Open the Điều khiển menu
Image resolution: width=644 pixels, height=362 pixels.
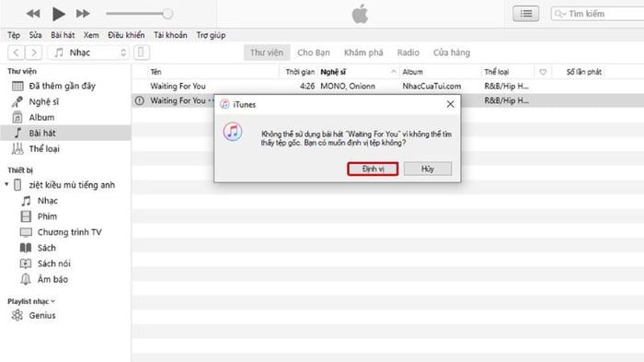tap(126, 35)
